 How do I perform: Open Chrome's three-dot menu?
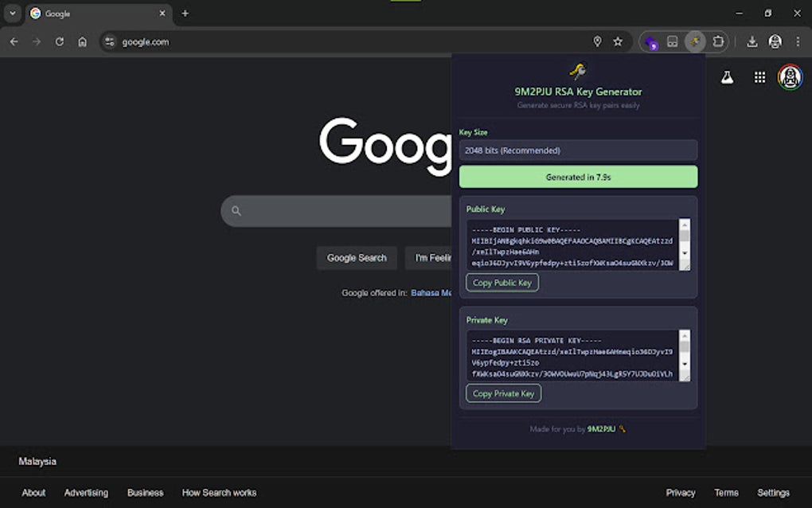(x=797, y=41)
